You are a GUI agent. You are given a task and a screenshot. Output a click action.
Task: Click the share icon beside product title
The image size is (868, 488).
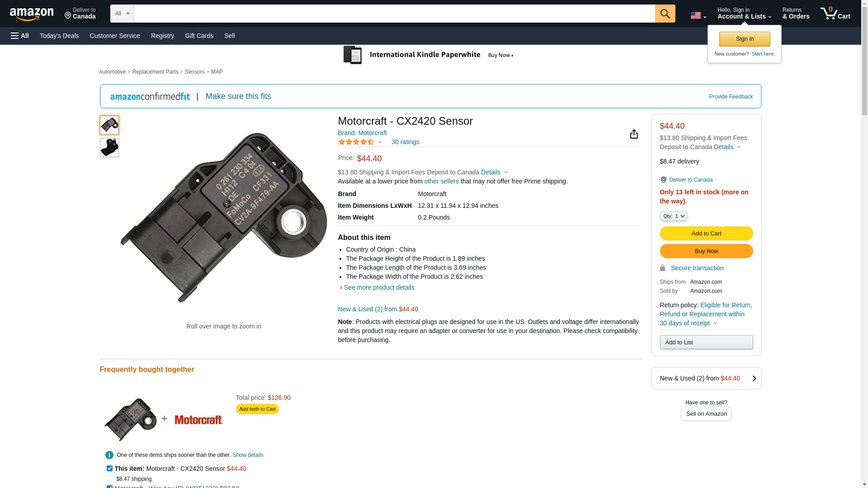(634, 134)
